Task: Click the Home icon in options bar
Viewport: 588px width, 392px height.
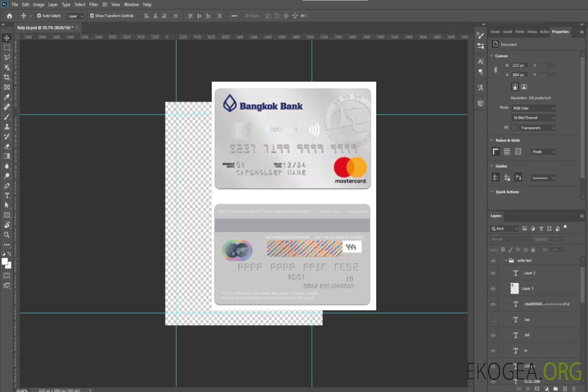Action: (x=9, y=16)
